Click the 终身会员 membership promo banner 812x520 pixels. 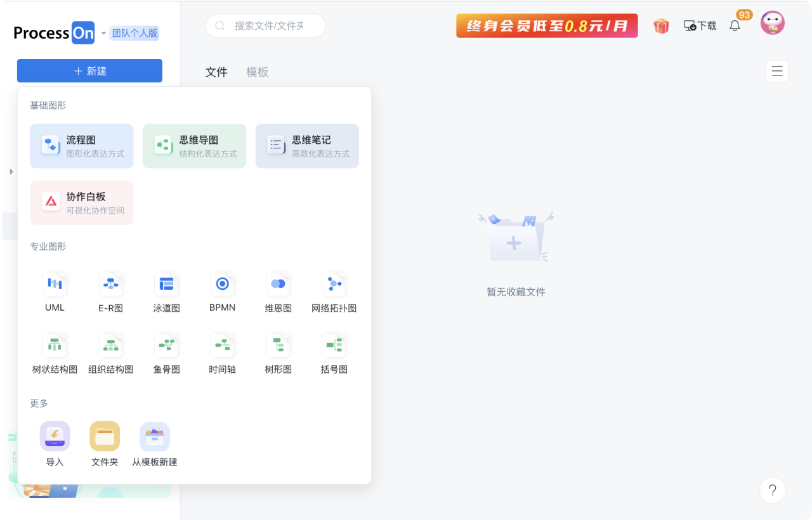(547, 26)
